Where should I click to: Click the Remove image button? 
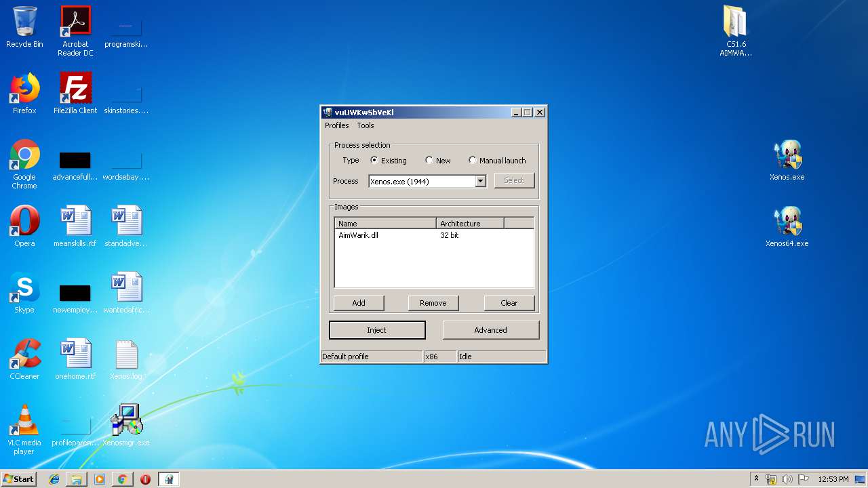pyautogui.click(x=433, y=303)
